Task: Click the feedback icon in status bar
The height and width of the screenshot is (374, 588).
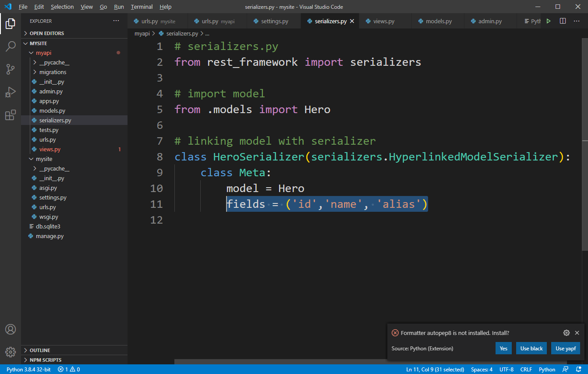Action: [566, 369]
